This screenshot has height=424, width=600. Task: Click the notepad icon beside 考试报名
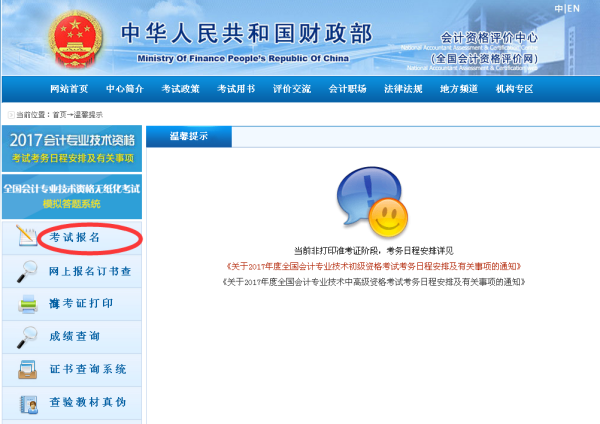pos(26,236)
